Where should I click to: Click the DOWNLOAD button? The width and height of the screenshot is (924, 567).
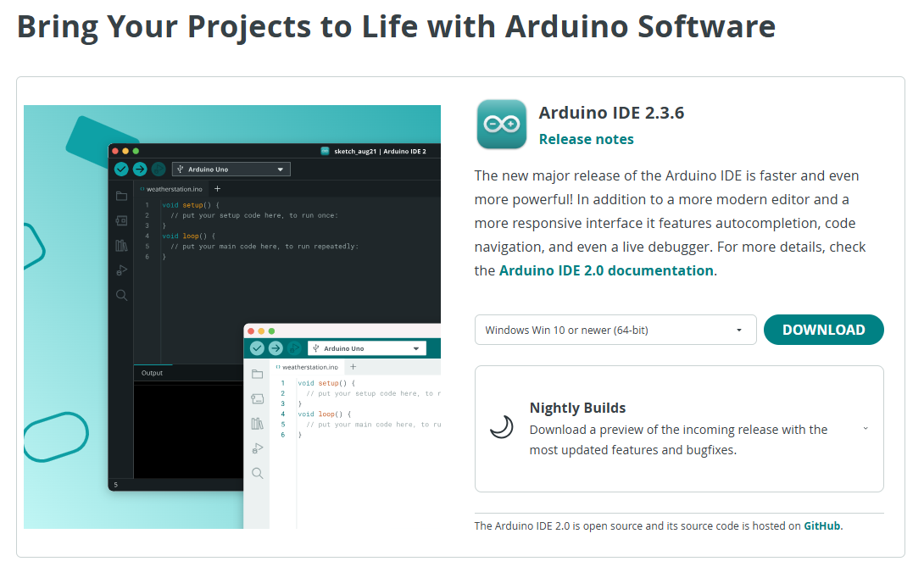[x=823, y=330]
